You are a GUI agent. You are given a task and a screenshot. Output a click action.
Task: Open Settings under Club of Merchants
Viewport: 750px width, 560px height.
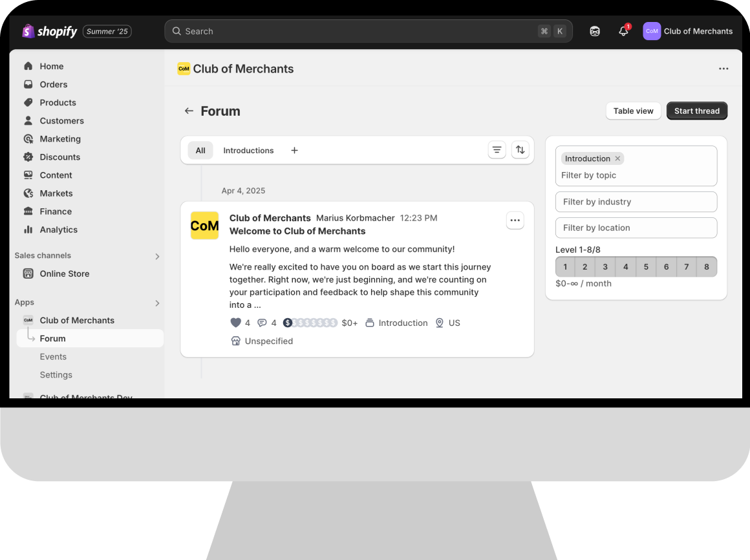(x=56, y=375)
